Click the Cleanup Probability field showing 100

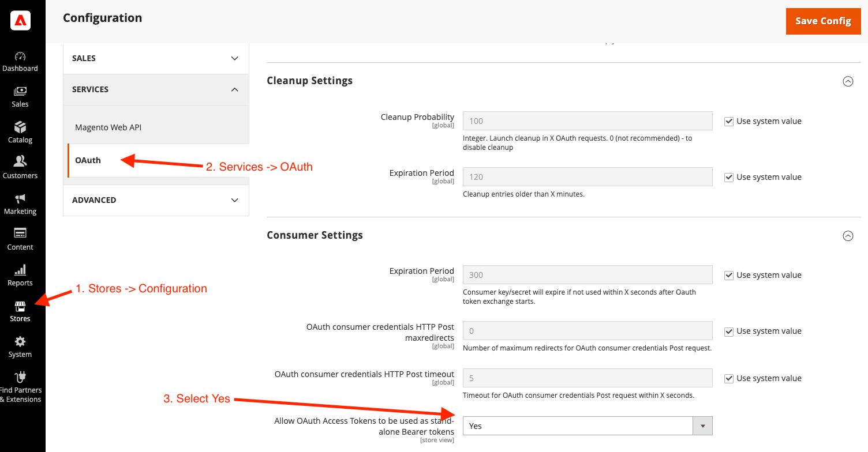tap(588, 121)
